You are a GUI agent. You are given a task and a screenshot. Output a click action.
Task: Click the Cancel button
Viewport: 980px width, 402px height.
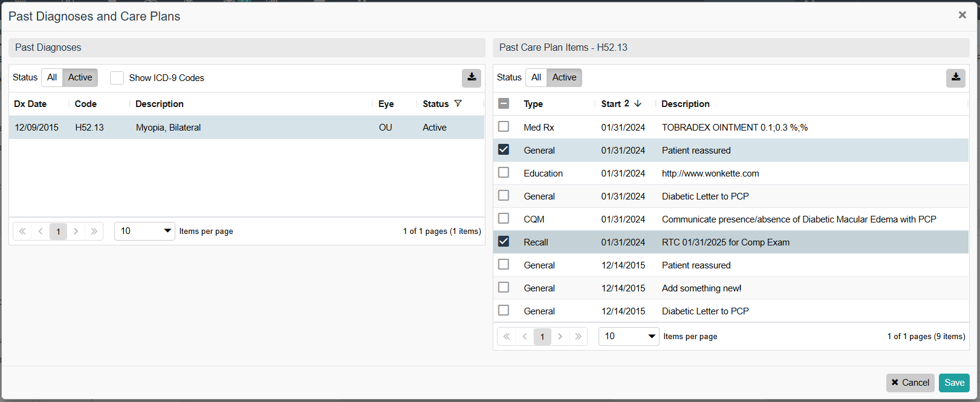[x=910, y=383]
